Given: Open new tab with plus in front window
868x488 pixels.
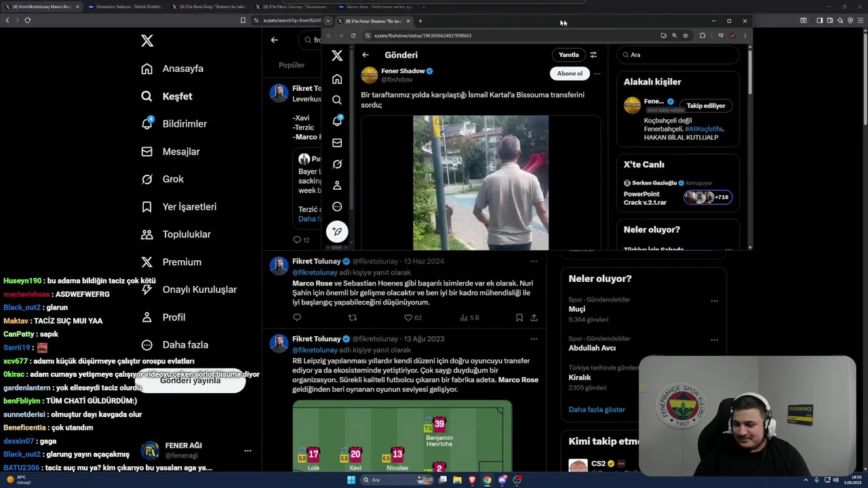Looking at the screenshot, I should (420, 21).
